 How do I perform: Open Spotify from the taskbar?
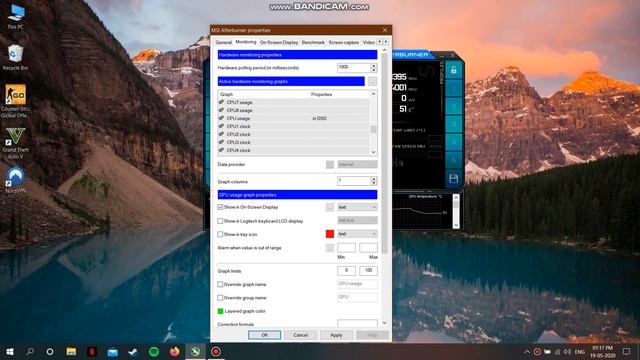[154, 352]
